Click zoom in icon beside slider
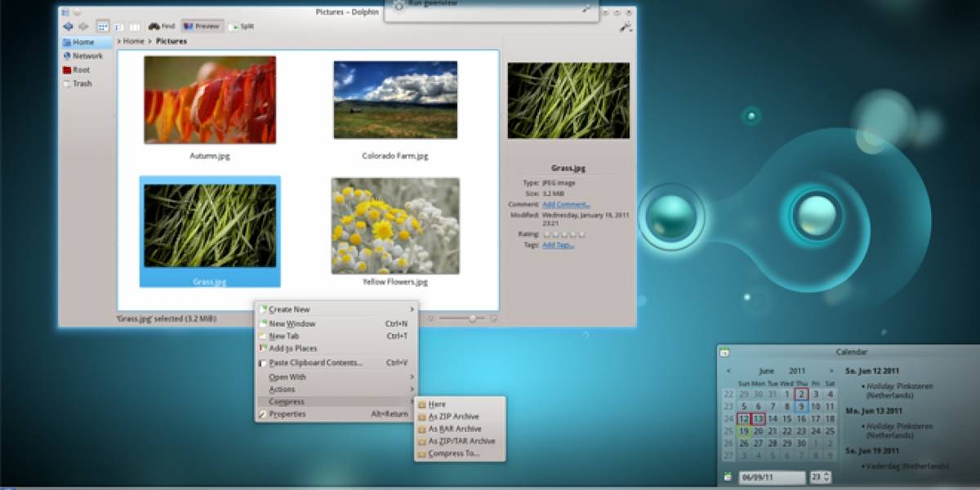Image resolution: width=980 pixels, height=490 pixels. coord(493,318)
